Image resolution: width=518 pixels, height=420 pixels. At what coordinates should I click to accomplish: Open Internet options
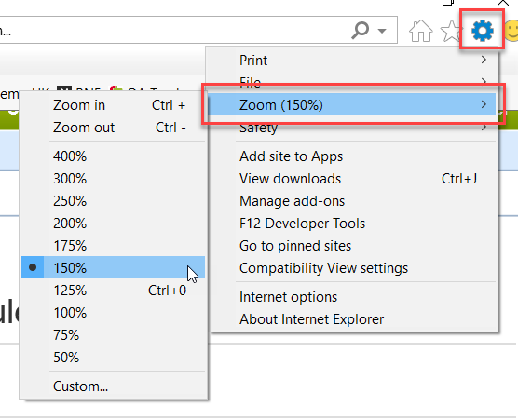point(351,297)
